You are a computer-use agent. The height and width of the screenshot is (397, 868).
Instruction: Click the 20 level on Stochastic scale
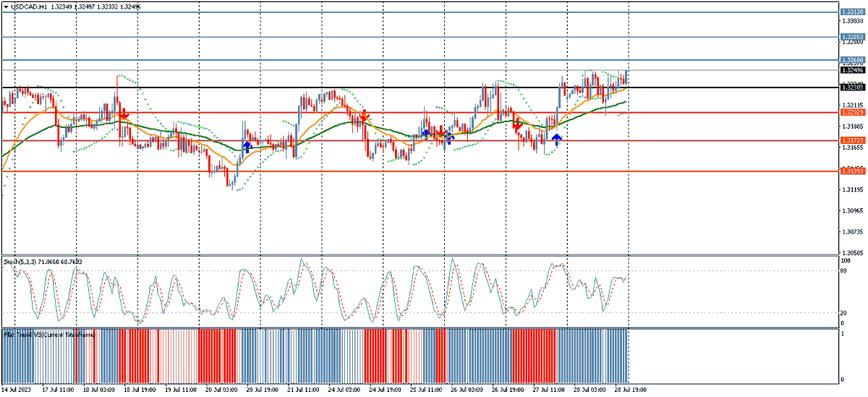pyautogui.click(x=845, y=312)
